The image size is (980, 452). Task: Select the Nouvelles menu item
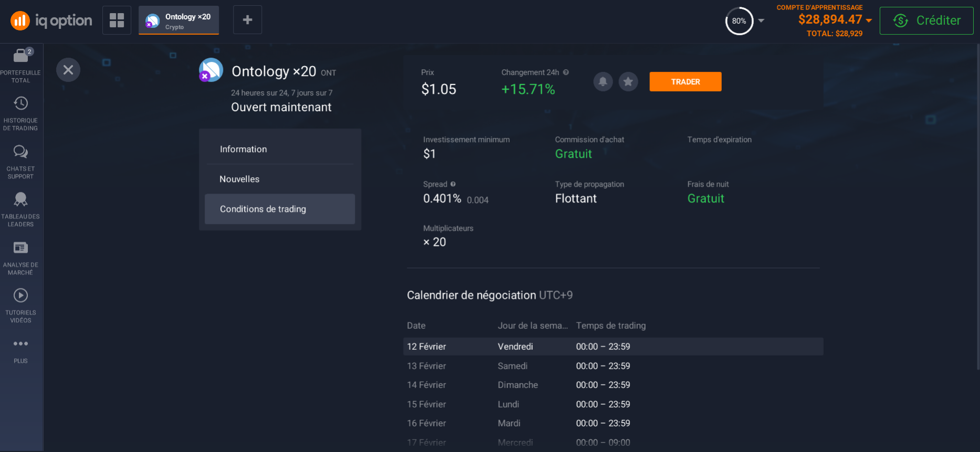point(280,179)
